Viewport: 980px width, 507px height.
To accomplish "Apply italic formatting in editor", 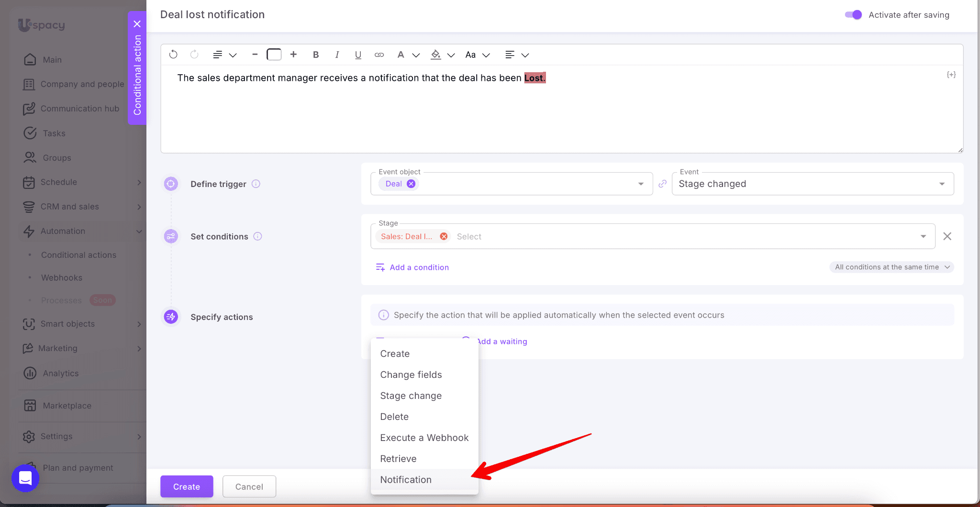I will click(x=337, y=55).
